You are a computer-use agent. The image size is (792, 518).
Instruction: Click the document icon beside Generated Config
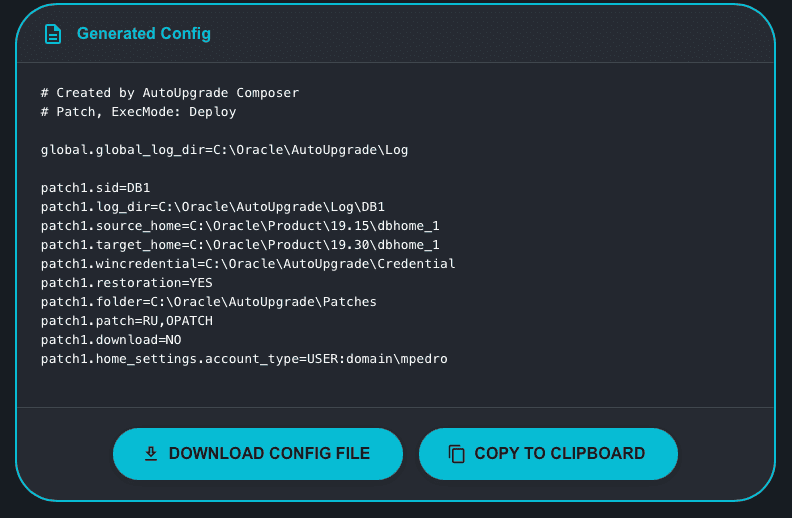point(53,34)
